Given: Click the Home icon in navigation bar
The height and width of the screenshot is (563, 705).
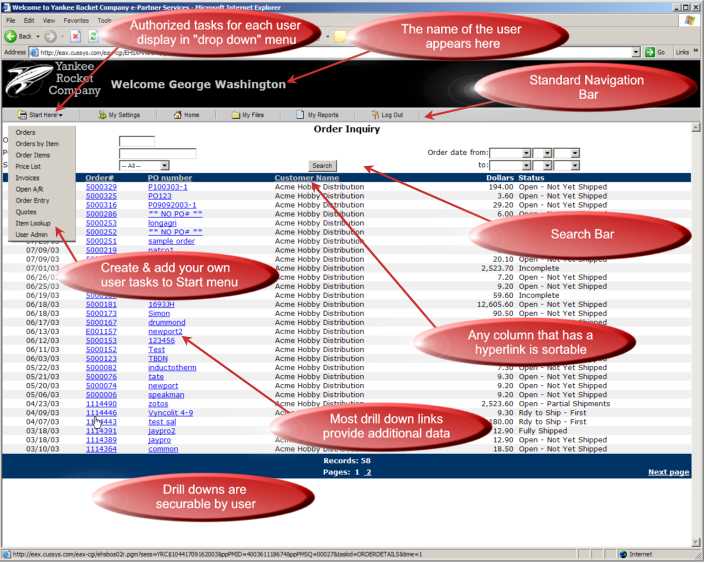Looking at the screenshot, I should (178, 115).
